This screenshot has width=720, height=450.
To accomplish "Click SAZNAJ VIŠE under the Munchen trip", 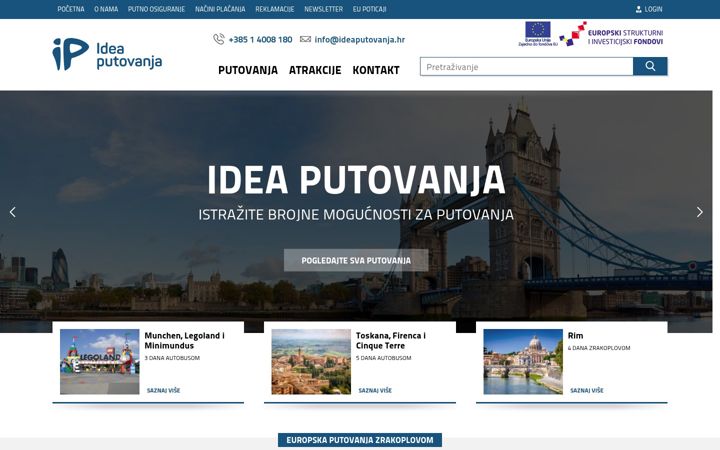I will (x=163, y=390).
